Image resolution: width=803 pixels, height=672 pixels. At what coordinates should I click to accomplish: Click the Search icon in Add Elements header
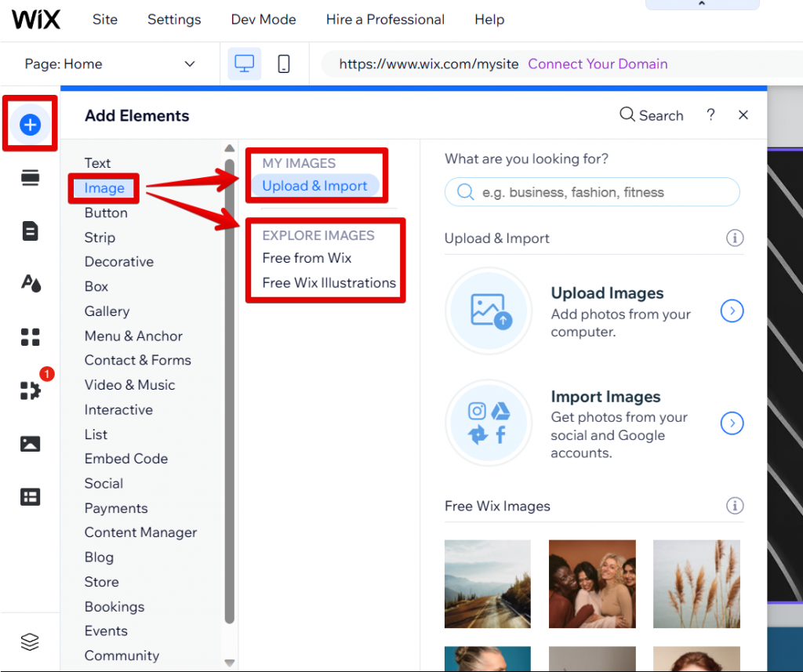pos(627,114)
